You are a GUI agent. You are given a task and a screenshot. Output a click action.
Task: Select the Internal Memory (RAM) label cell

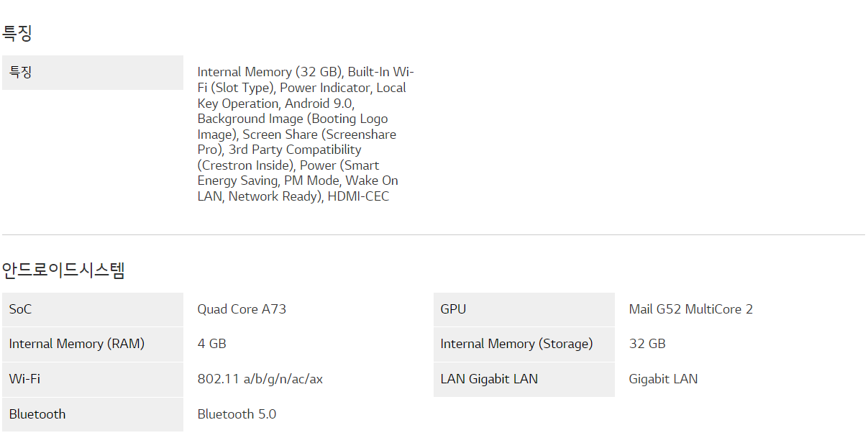click(x=92, y=344)
